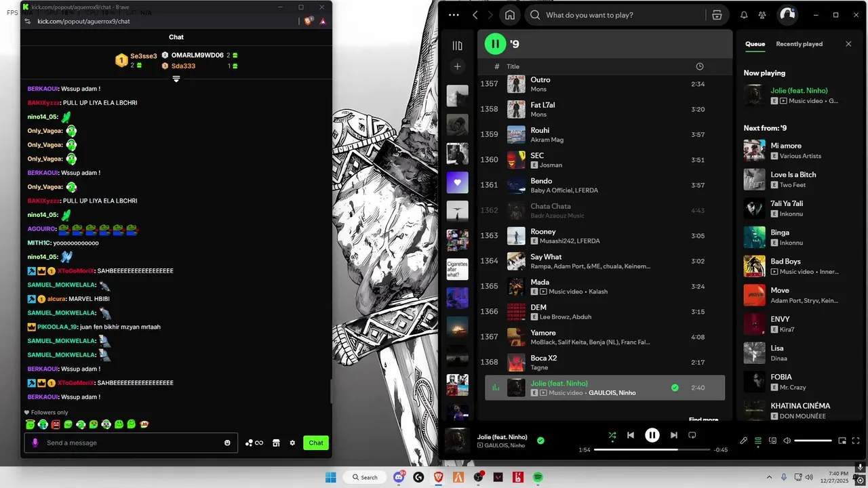The image size is (868, 488).
Task: Toggle the lyrics microphone icon
Action: pos(743,441)
